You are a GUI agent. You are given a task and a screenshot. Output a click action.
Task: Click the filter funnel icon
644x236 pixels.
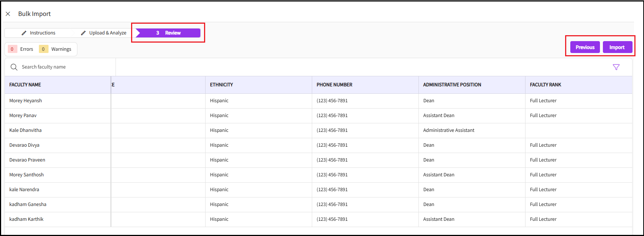[x=616, y=67]
